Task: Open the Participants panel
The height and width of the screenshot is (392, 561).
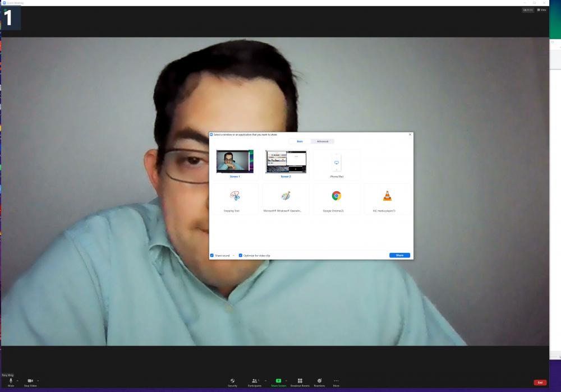Action: tap(254, 383)
